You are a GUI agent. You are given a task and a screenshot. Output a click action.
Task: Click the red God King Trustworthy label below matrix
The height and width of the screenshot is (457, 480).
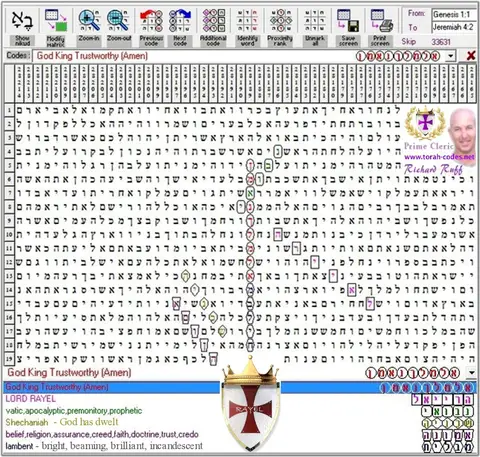[69, 372]
